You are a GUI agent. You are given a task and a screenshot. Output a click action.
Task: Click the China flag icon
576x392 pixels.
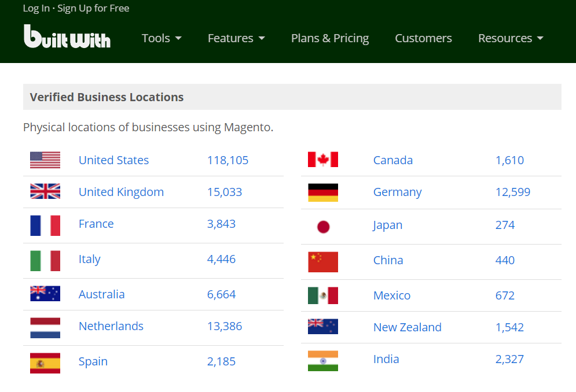pyautogui.click(x=323, y=262)
